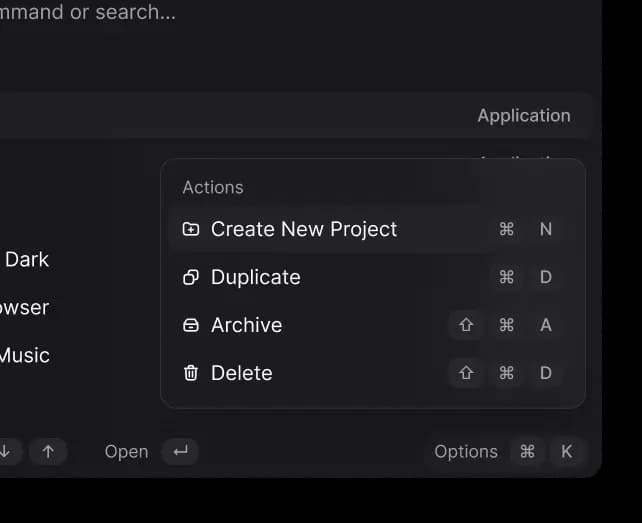Click the trash can icon beside Delete
The width and height of the screenshot is (642, 523).
(191, 373)
